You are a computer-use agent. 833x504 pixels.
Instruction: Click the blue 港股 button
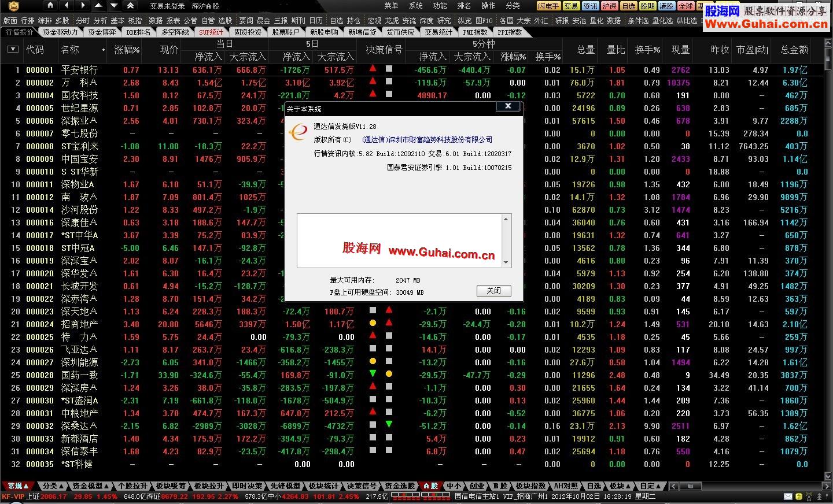(666, 6)
